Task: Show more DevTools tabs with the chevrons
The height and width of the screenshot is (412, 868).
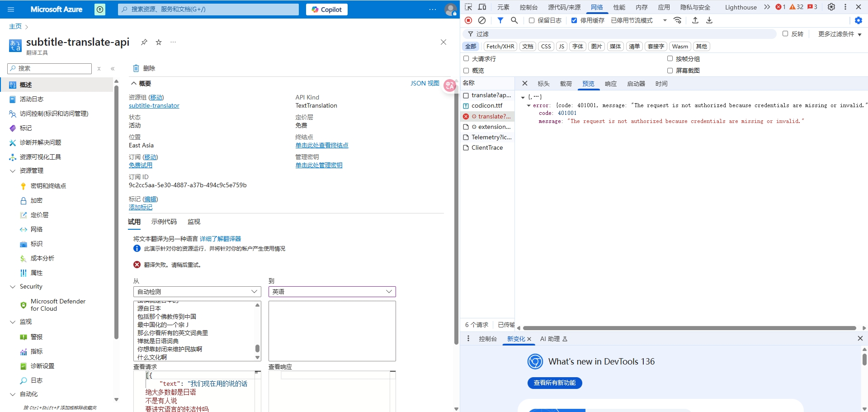Action: [767, 7]
